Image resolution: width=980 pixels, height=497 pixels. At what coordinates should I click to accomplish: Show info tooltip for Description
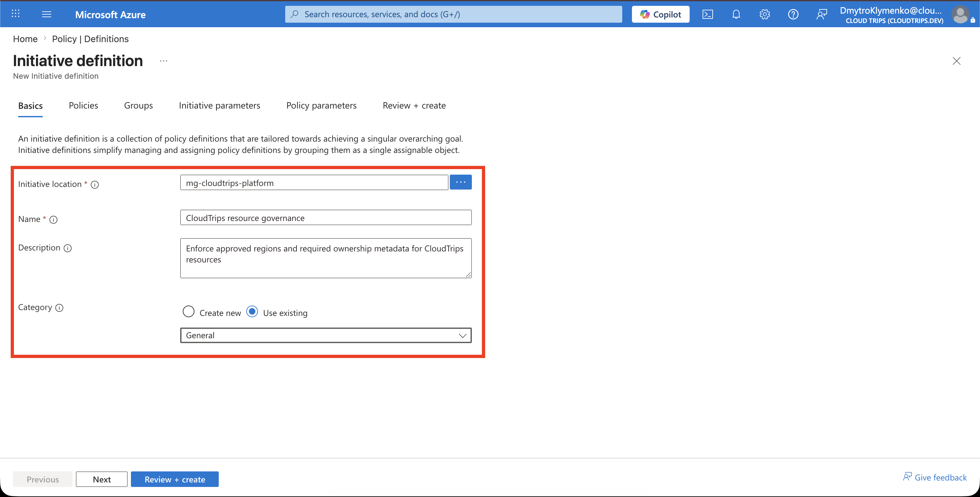coord(68,248)
